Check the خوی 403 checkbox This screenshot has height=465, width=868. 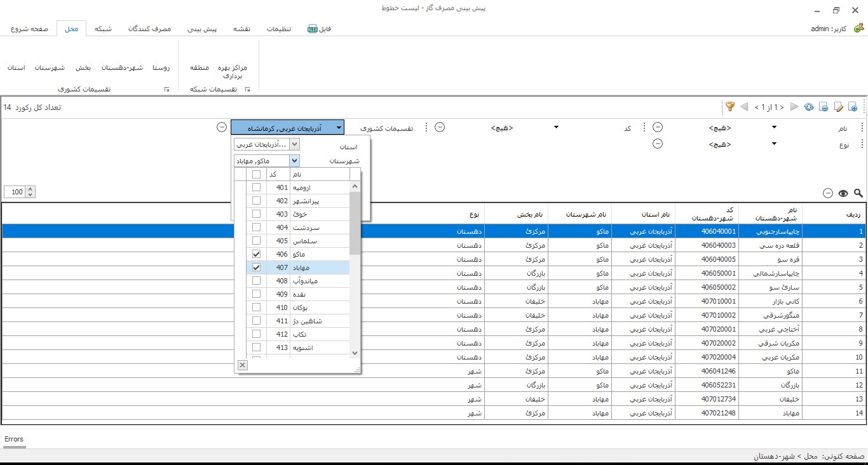coord(256,214)
